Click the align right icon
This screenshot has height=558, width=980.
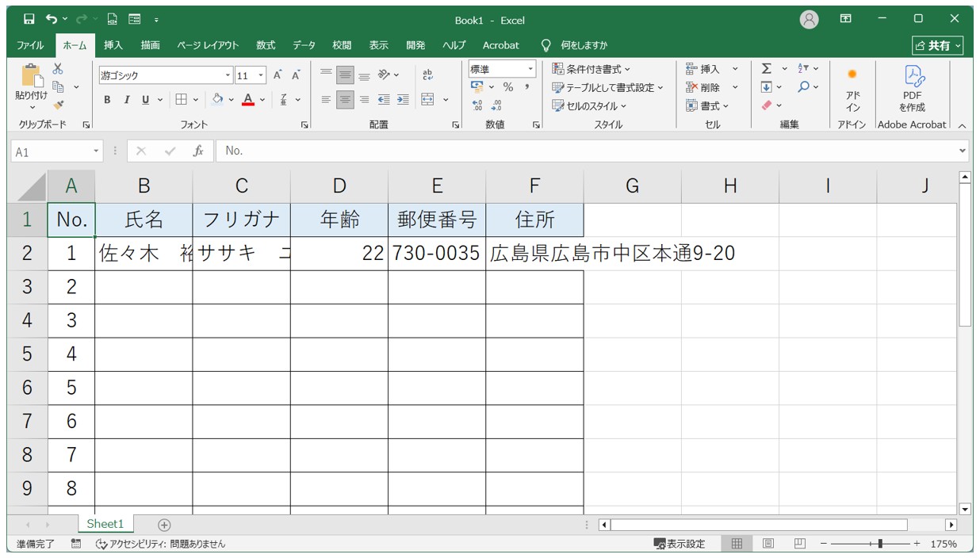(x=364, y=100)
